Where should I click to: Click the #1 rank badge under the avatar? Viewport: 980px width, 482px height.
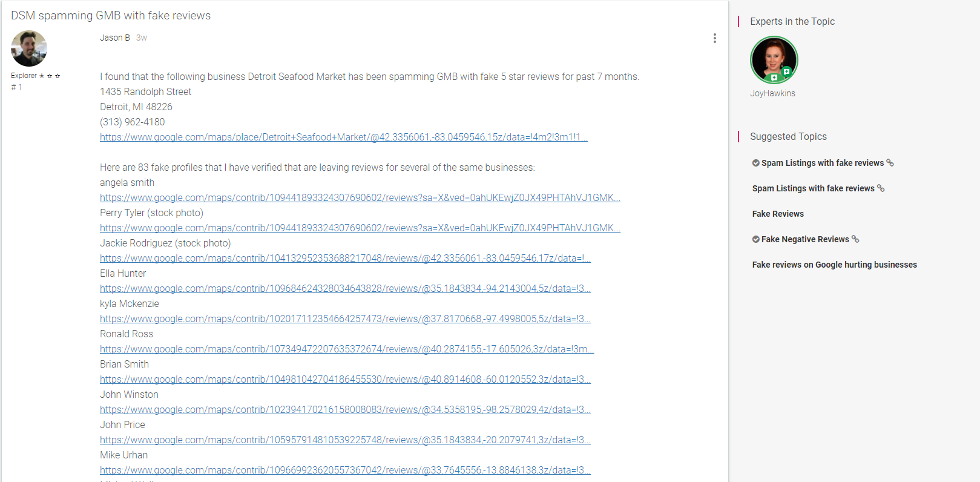point(16,87)
